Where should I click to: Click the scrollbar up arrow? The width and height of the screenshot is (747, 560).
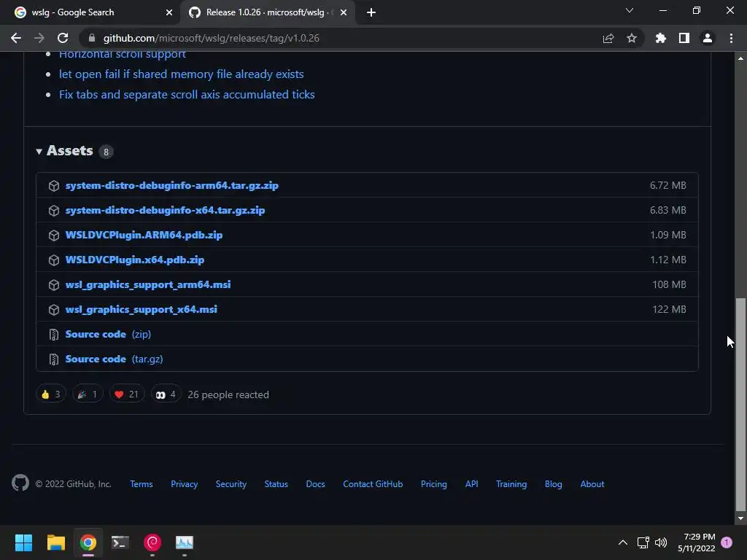(740, 58)
